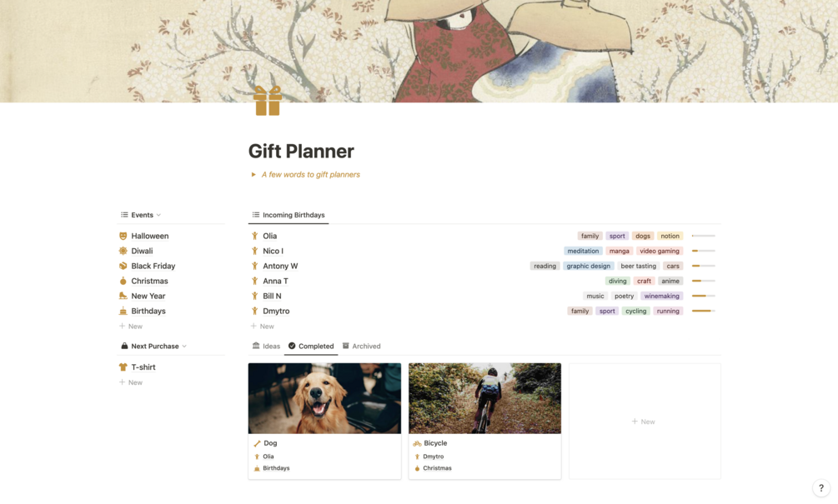Click the New Year skate icon
838x504 pixels.
(x=123, y=296)
